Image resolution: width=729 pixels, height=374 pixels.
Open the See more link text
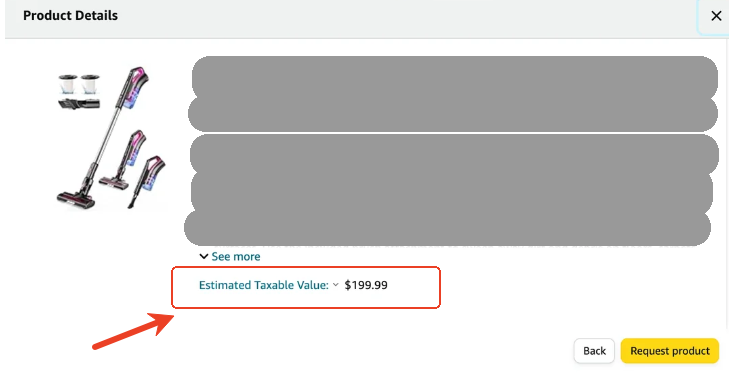(236, 256)
